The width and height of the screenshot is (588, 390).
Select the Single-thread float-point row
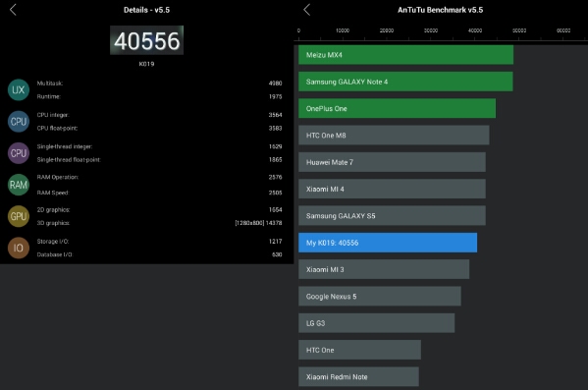click(x=159, y=159)
